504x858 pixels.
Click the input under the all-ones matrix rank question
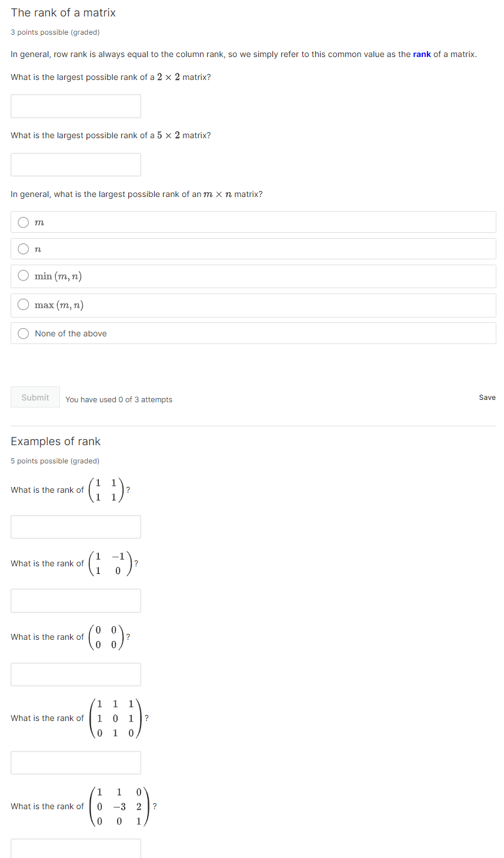coord(75,526)
